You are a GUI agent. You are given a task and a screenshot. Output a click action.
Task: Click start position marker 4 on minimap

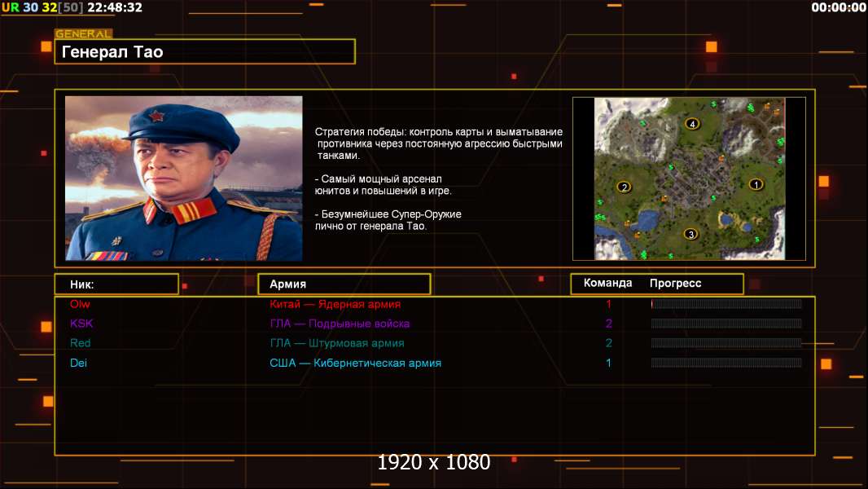[x=692, y=124]
